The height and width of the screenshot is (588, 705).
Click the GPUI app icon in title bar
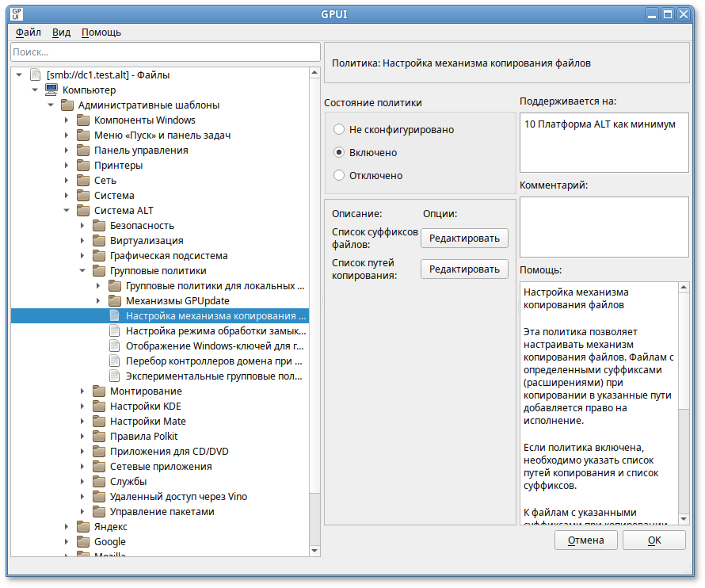(17, 13)
